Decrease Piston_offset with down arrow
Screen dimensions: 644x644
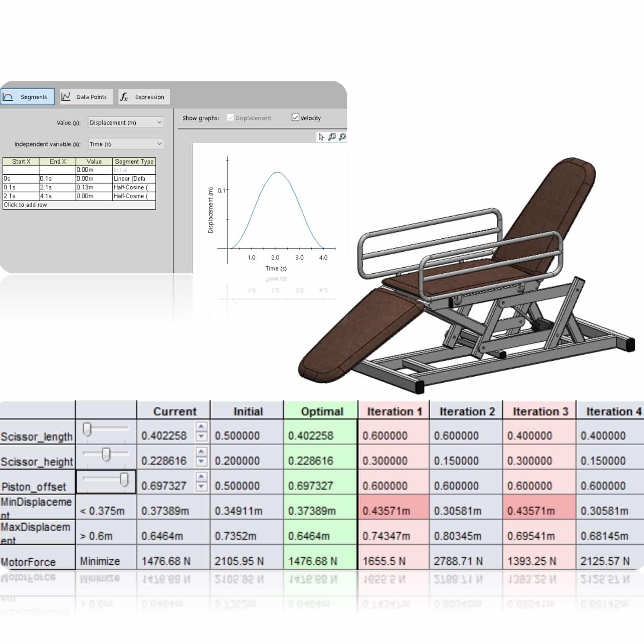pos(201,487)
